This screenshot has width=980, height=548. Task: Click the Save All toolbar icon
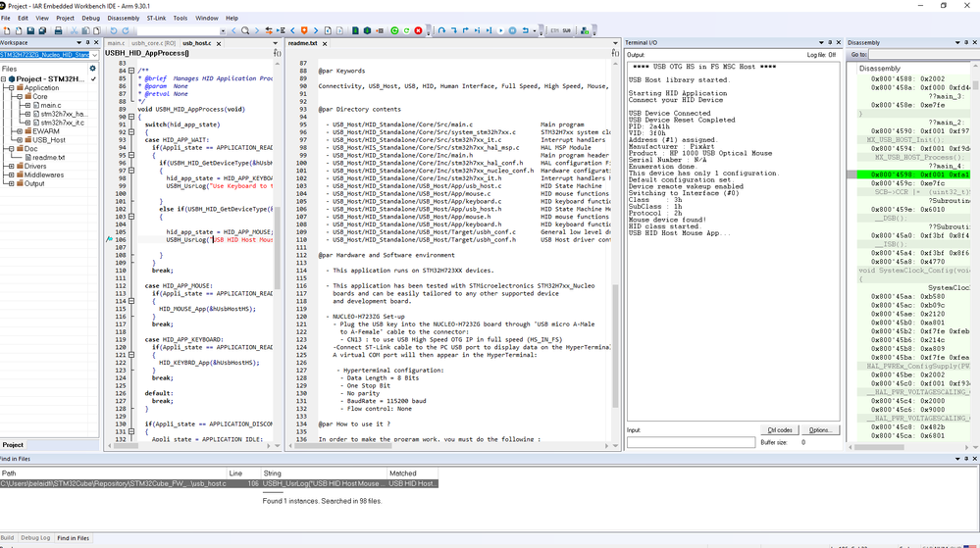coord(42,30)
